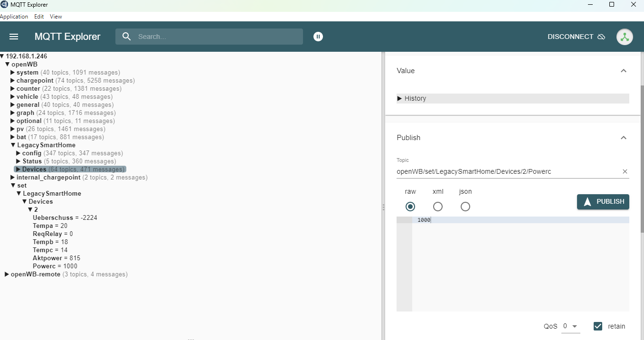Image resolution: width=644 pixels, height=340 pixels.
Task: Select the Devices node under set/LegacySmartHome
Action: tap(41, 202)
